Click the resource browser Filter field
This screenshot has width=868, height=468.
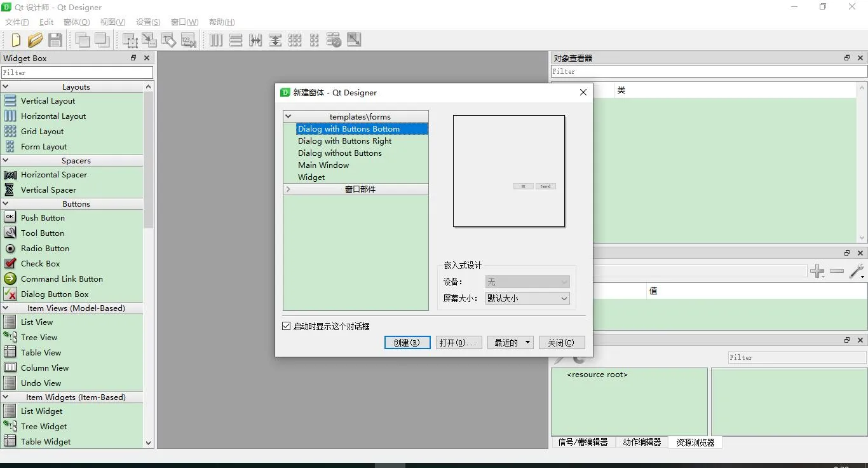coord(797,357)
